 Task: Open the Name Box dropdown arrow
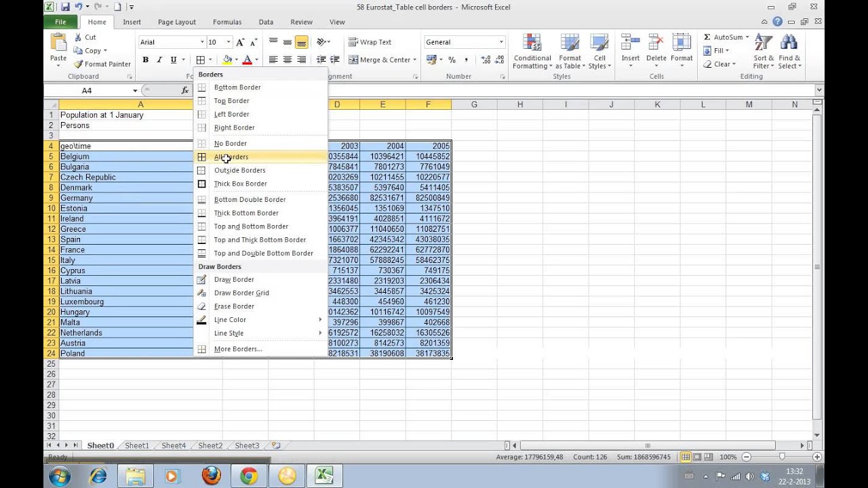coord(135,90)
